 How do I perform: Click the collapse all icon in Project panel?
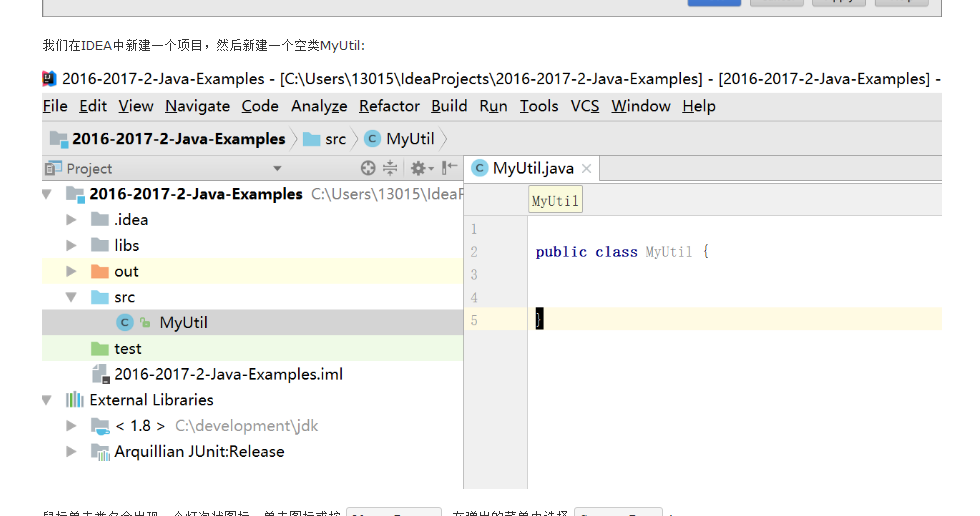[390, 168]
